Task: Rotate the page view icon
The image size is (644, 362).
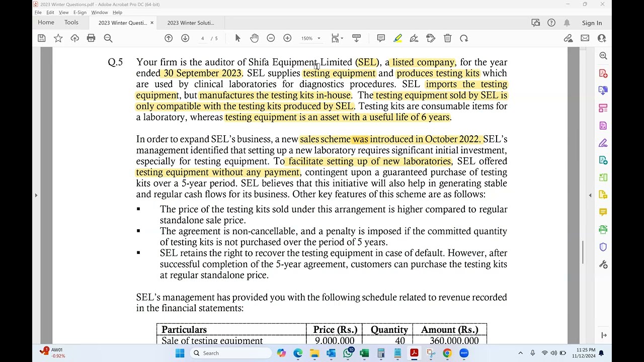Action: (464, 38)
